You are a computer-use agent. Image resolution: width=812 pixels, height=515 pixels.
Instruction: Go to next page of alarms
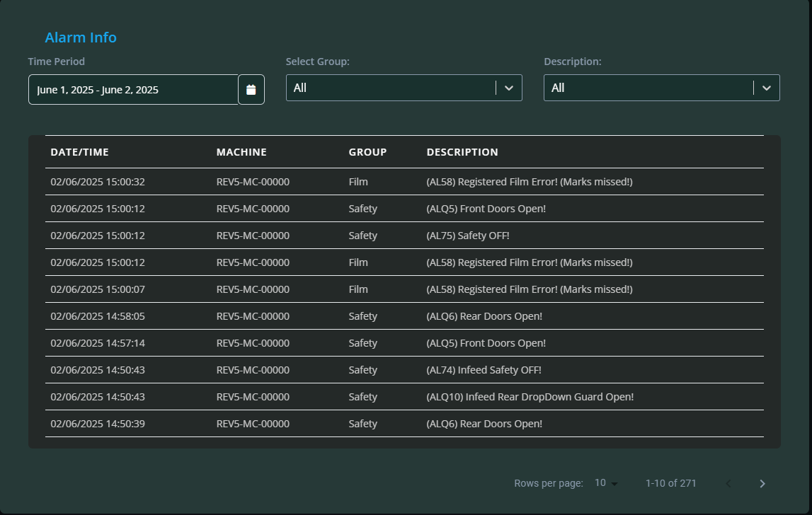pyautogui.click(x=762, y=484)
